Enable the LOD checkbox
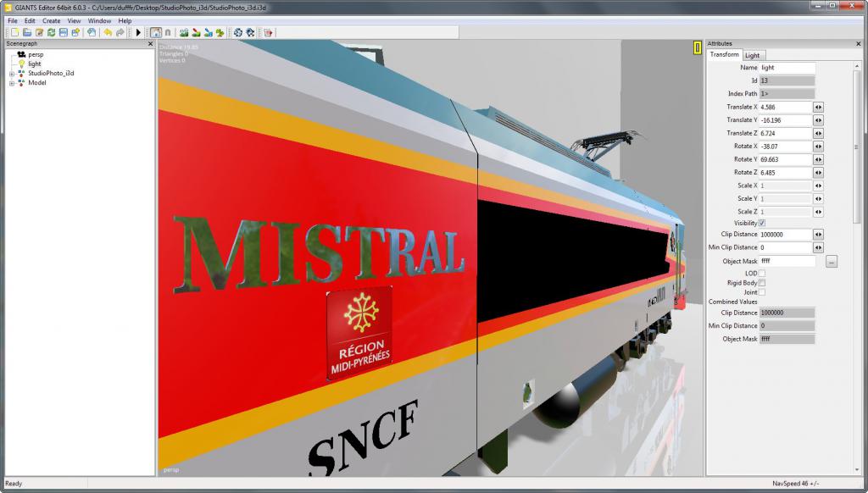The width and height of the screenshot is (868, 493). [x=762, y=274]
